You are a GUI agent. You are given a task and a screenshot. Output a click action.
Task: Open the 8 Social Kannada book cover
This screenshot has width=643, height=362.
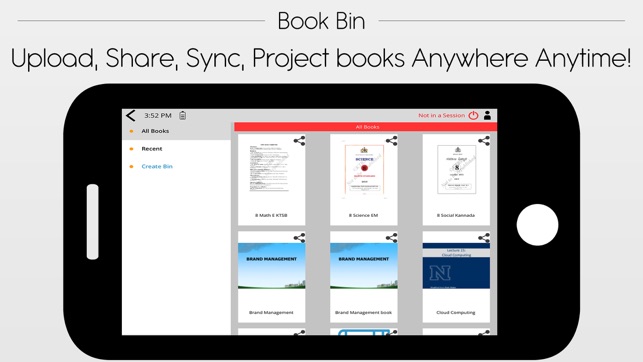click(x=456, y=169)
